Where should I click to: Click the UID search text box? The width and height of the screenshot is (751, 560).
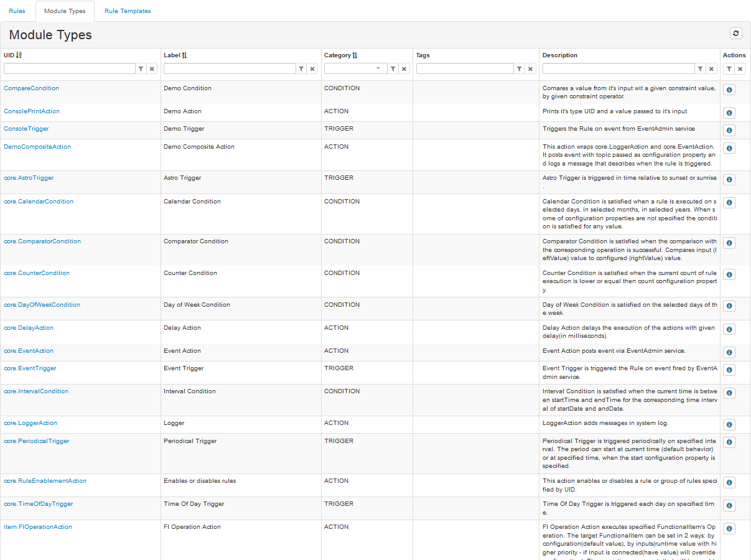pyautogui.click(x=68, y=68)
